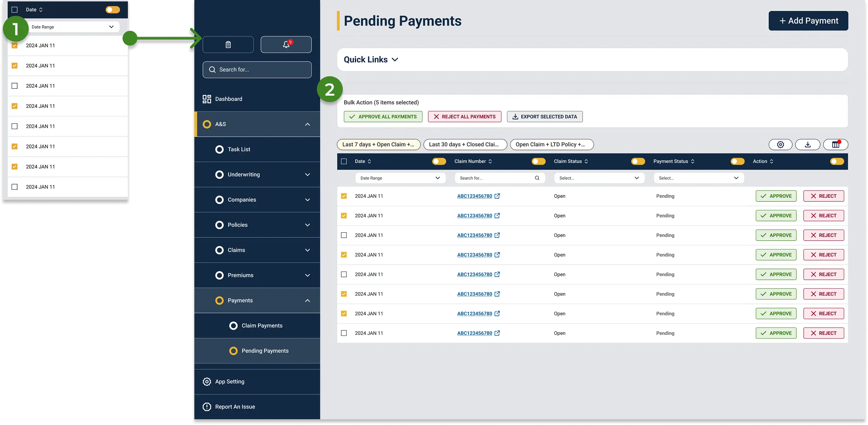Open notifications bell with badge
Screen dimensions: 868x425
click(x=286, y=45)
